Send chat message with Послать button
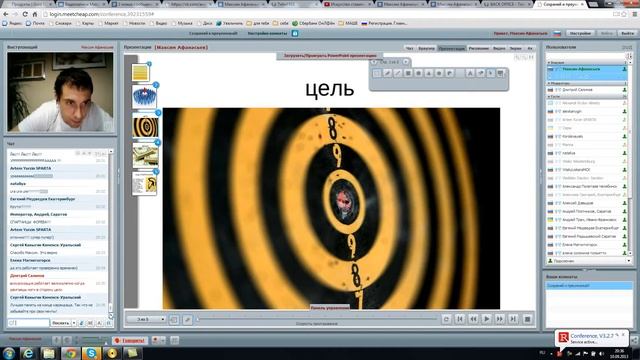The image size is (640, 360). 60,323
